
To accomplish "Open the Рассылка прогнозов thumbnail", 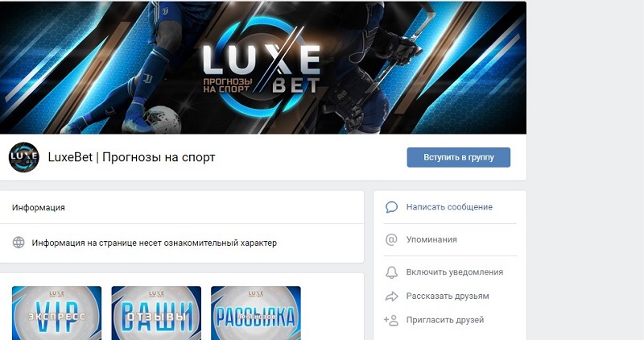I will pos(256,313).
